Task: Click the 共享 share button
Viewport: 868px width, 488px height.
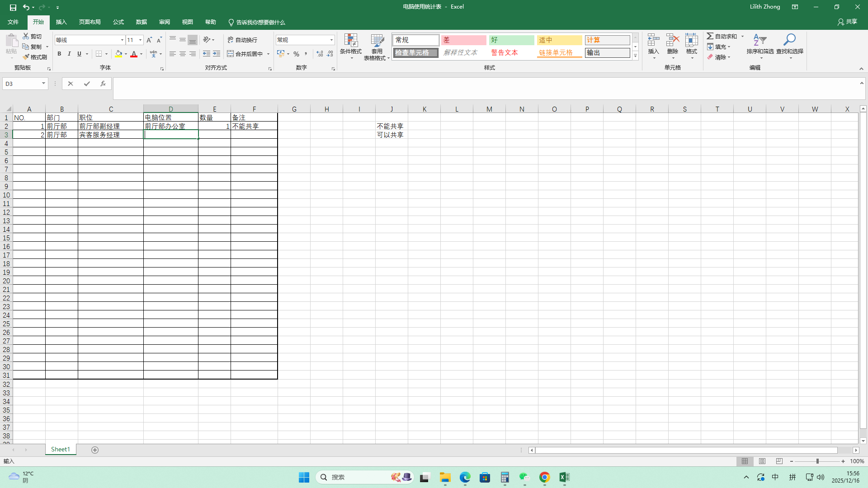Action: point(847,22)
